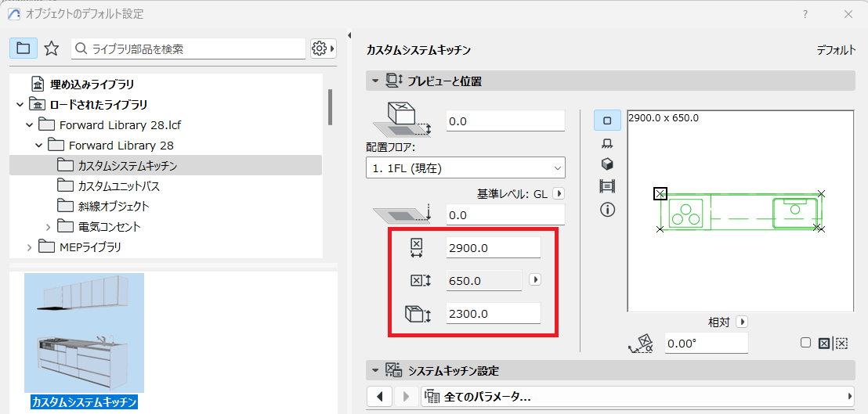Select the top-left anchor hotspot in preview

[660, 193]
